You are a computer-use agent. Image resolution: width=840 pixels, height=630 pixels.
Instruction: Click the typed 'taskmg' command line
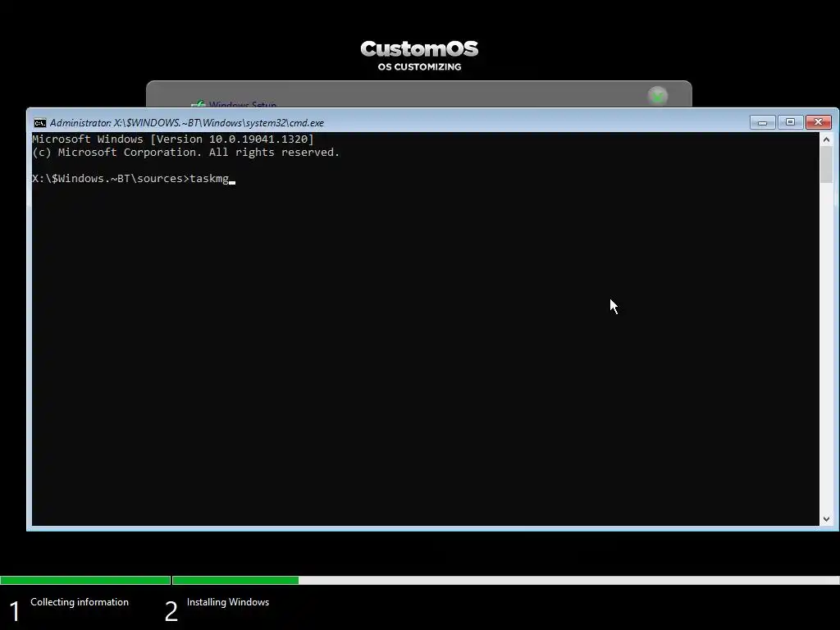[x=134, y=178]
